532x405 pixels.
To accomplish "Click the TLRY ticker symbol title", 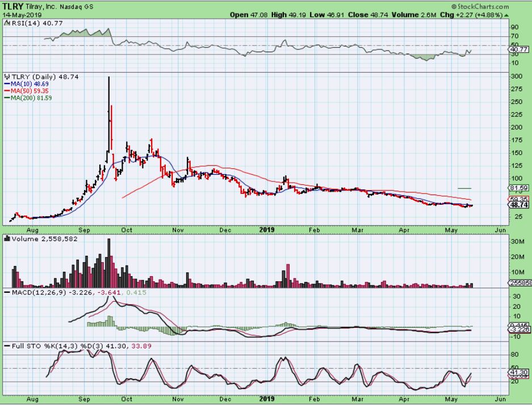I will tap(13, 6).
